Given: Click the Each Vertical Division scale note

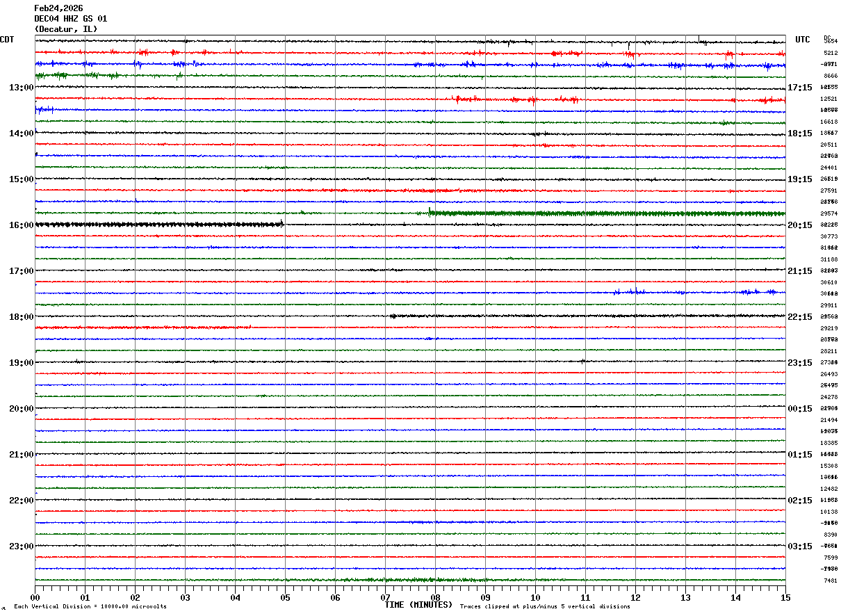Looking at the screenshot, I should tap(90, 607).
